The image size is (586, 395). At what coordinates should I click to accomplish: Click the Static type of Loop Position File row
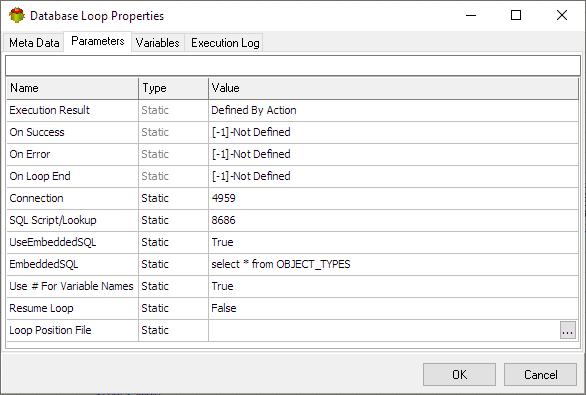click(x=155, y=330)
